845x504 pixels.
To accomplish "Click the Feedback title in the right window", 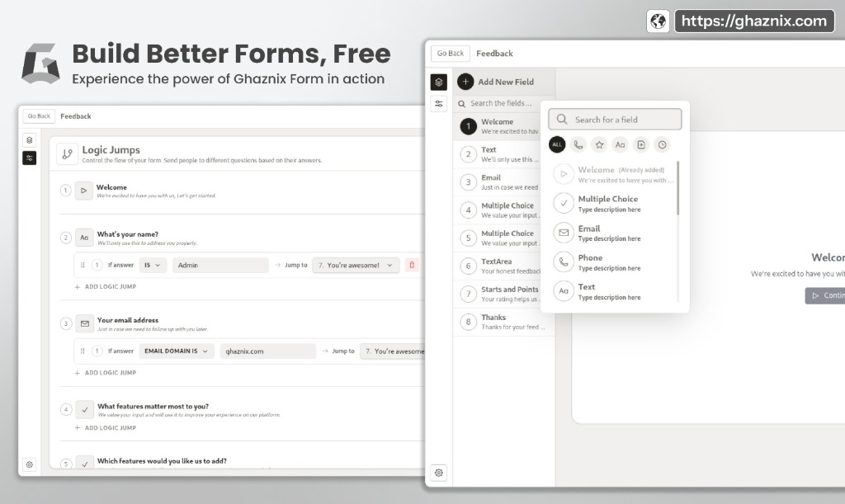I will click(495, 54).
